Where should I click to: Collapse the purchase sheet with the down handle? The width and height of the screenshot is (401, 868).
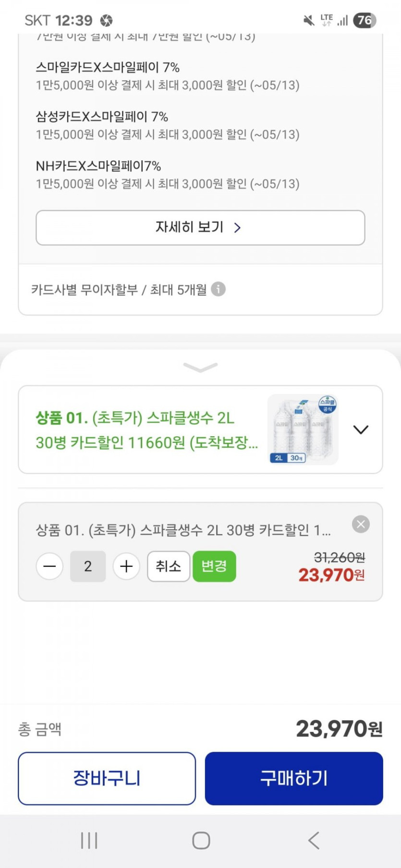click(200, 368)
